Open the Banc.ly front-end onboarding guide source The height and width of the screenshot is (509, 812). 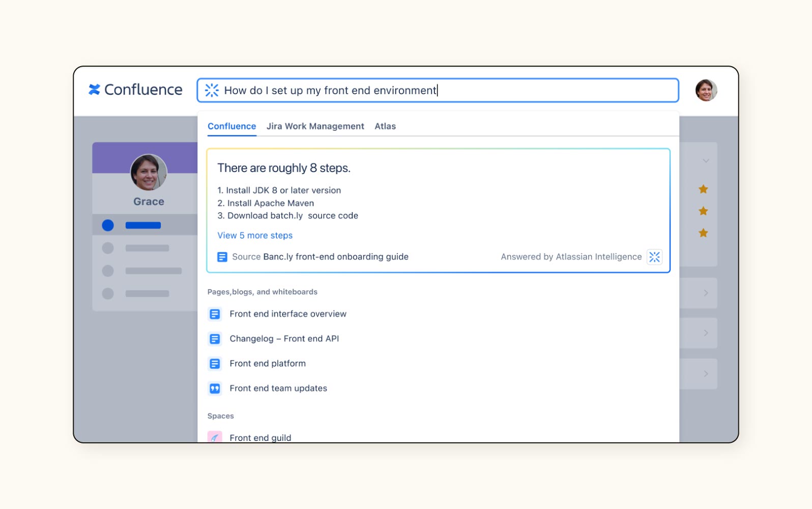click(x=336, y=257)
